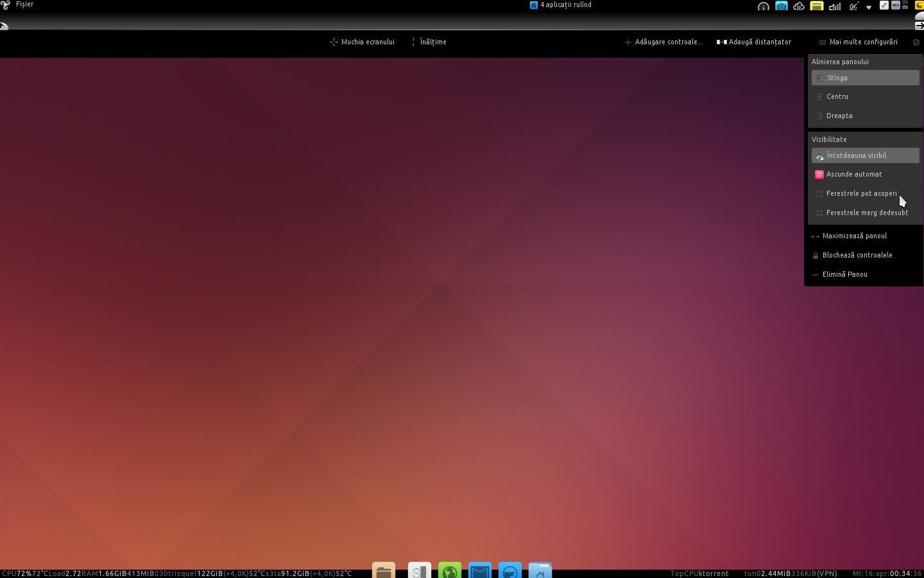Click the '4 aplicații rulînd' task indicator
The width and height of the screenshot is (924, 578).
pyautogui.click(x=561, y=4)
